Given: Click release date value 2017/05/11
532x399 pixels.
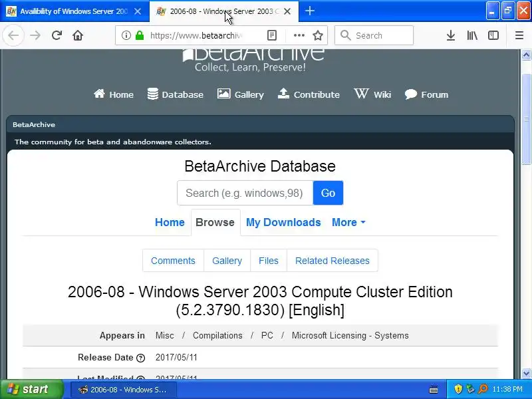Looking at the screenshot, I should coord(176,358).
